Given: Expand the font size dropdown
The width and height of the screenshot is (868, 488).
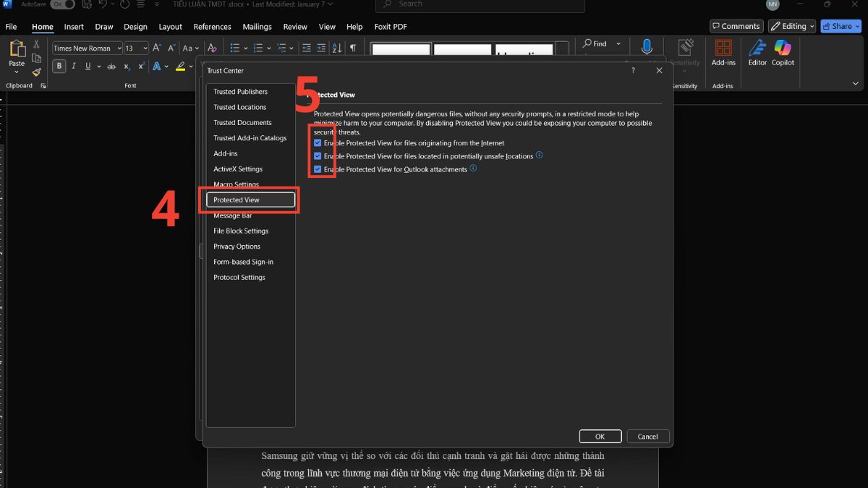Looking at the screenshot, I should point(144,48).
